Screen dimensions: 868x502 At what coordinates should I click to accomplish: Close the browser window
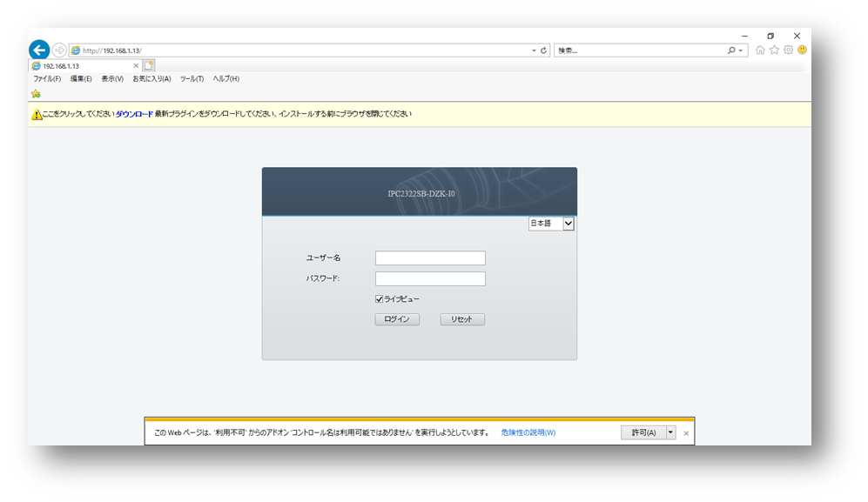point(797,36)
